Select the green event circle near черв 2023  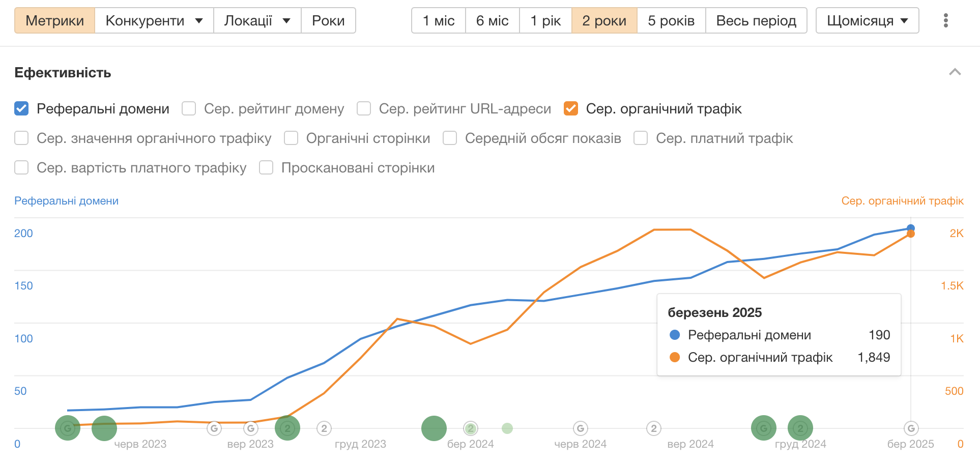(x=104, y=428)
